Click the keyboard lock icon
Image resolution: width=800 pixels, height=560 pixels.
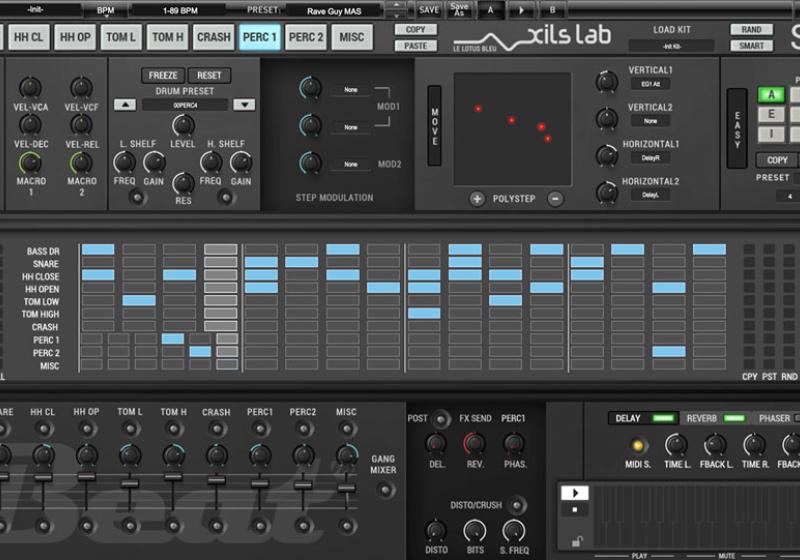[x=577, y=541]
